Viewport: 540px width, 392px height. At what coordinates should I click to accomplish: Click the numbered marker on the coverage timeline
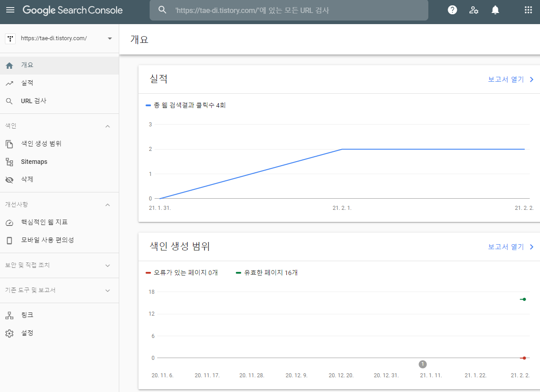point(423,364)
